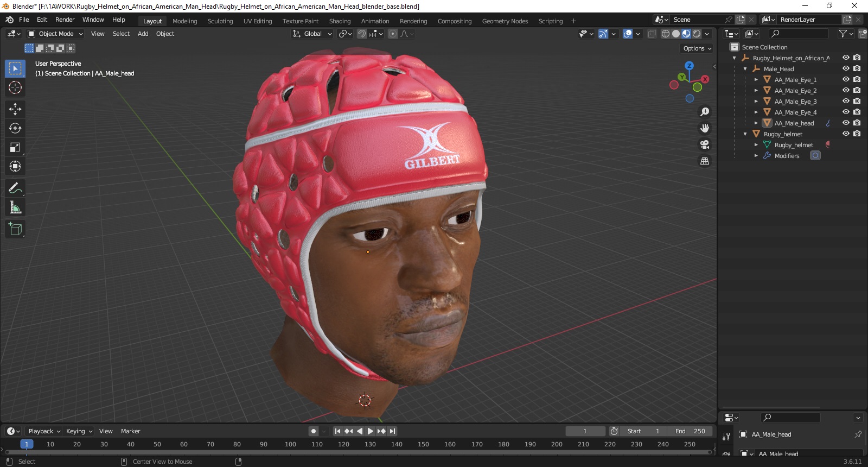The image size is (868, 467).
Task: Open the Global transform orientation dropdown
Action: coord(312,34)
